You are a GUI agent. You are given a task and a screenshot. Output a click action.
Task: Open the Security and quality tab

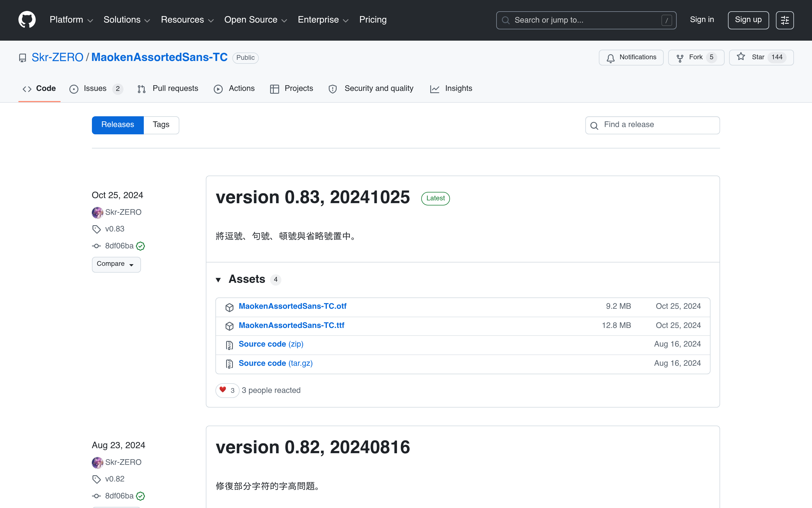pos(371,89)
